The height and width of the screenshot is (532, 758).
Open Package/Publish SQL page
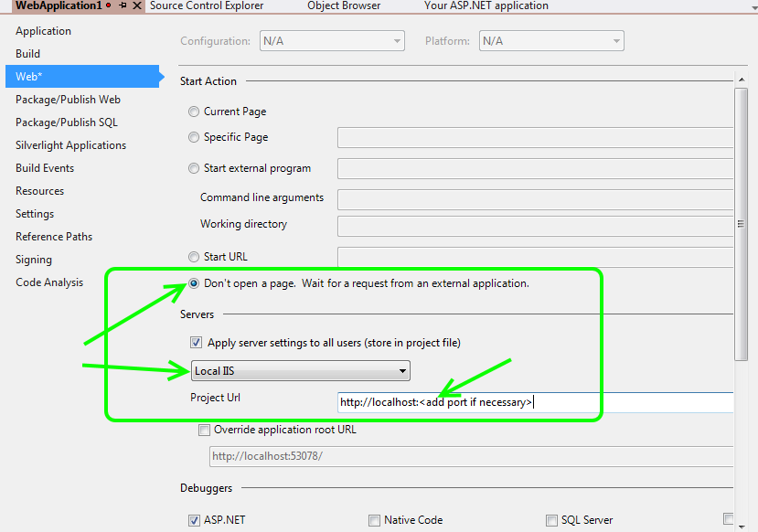click(x=66, y=122)
